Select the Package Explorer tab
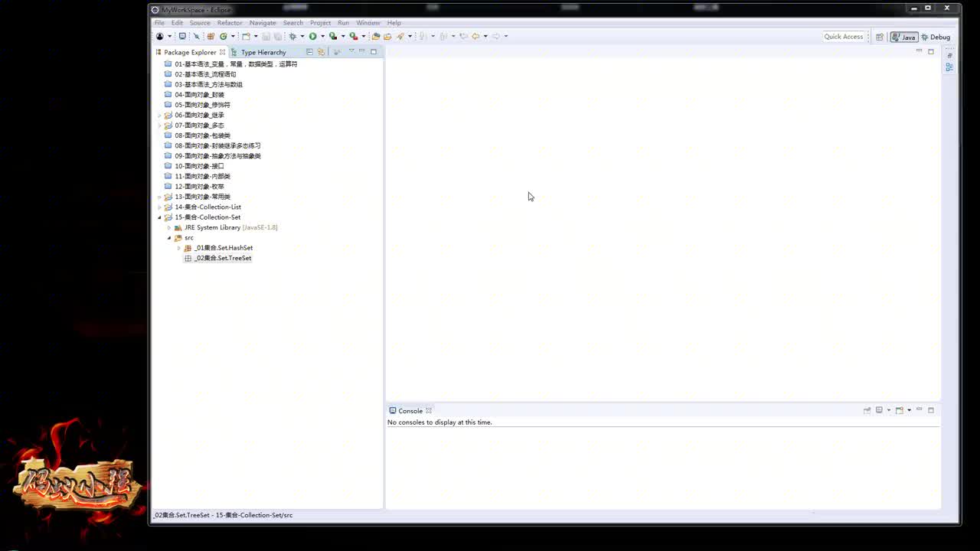980x551 pixels. (190, 52)
